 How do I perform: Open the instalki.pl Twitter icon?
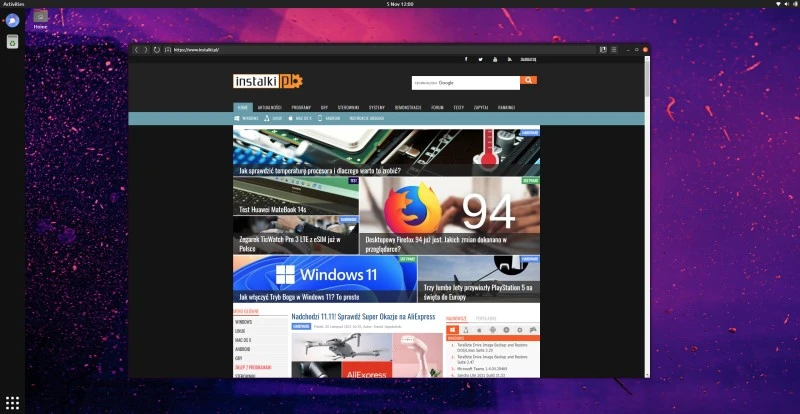coord(480,59)
